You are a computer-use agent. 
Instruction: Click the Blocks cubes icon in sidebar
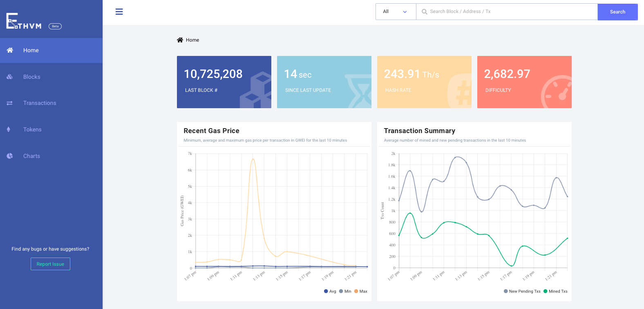coord(10,77)
